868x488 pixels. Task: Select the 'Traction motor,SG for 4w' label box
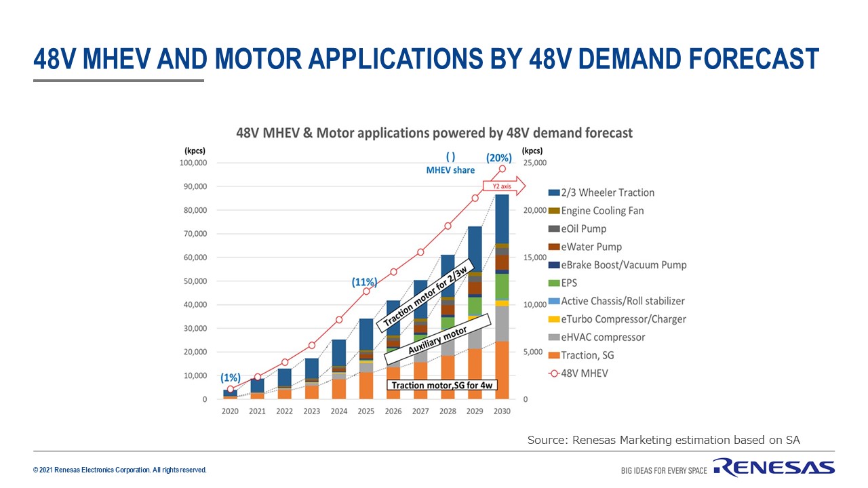point(443,385)
